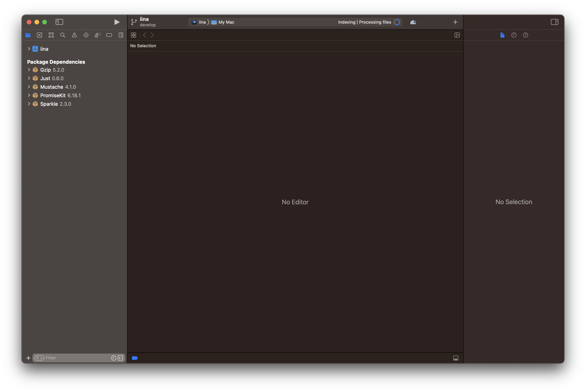Click the Run play button
The image size is (586, 392).
tap(116, 22)
